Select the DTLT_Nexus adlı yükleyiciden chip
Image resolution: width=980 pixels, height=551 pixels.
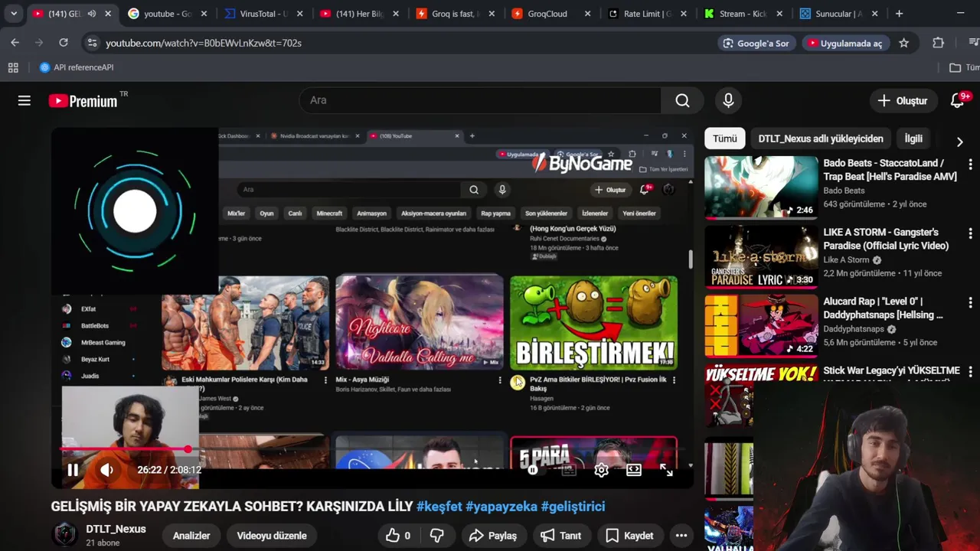point(820,139)
